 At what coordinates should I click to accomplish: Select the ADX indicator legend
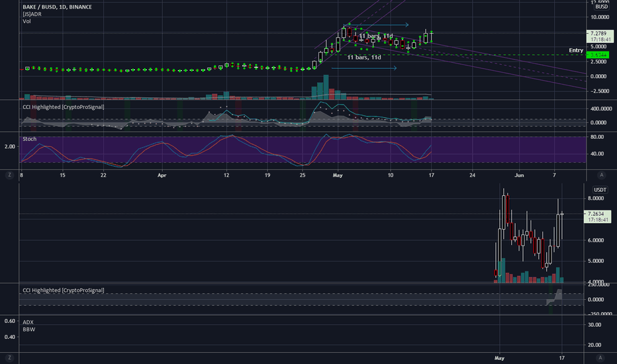click(28, 322)
